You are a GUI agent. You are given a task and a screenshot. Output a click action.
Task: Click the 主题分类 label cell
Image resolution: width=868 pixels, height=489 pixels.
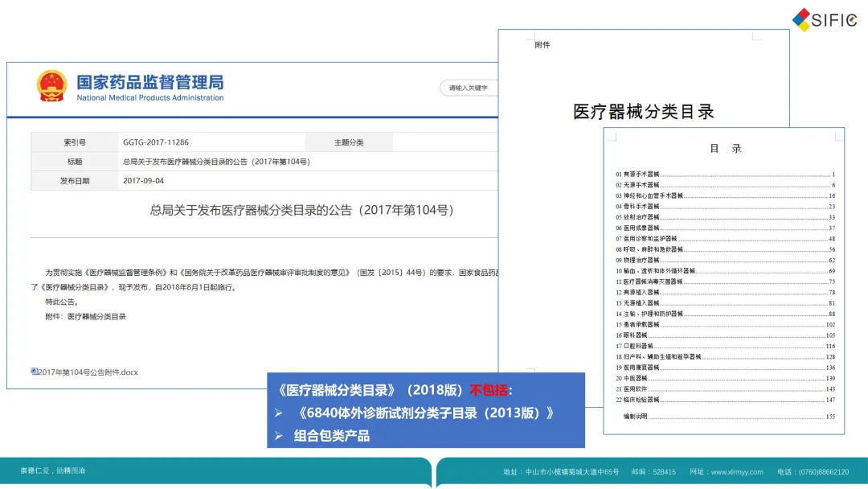[349, 142]
